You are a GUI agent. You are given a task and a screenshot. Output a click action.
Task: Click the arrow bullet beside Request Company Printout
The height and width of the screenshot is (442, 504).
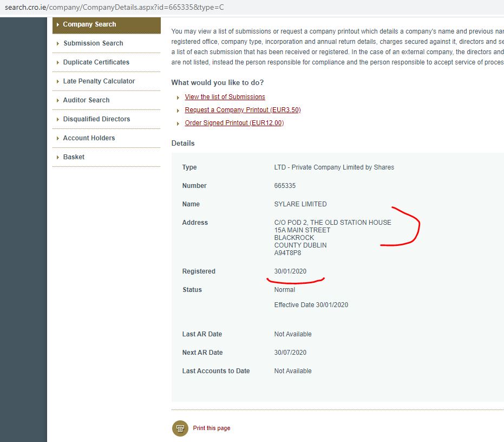pos(178,110)
